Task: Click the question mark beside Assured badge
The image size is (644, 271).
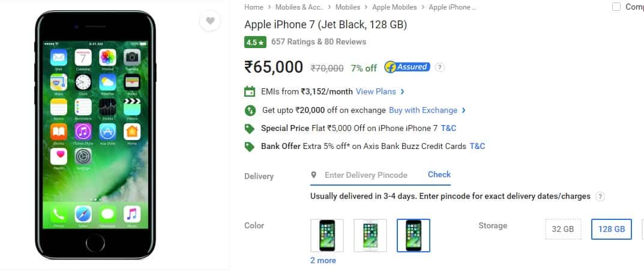Action: [x=439, y=67]
